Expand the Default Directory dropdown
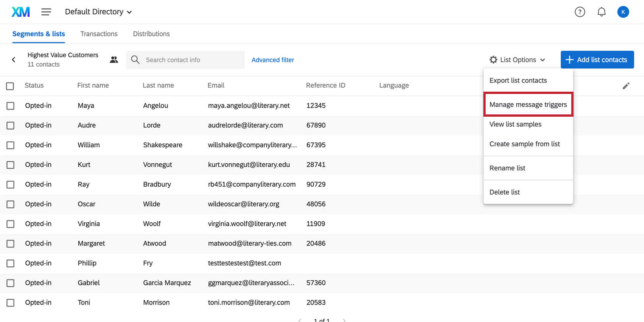This screenshot has width=644, height=322. [98, 12]
